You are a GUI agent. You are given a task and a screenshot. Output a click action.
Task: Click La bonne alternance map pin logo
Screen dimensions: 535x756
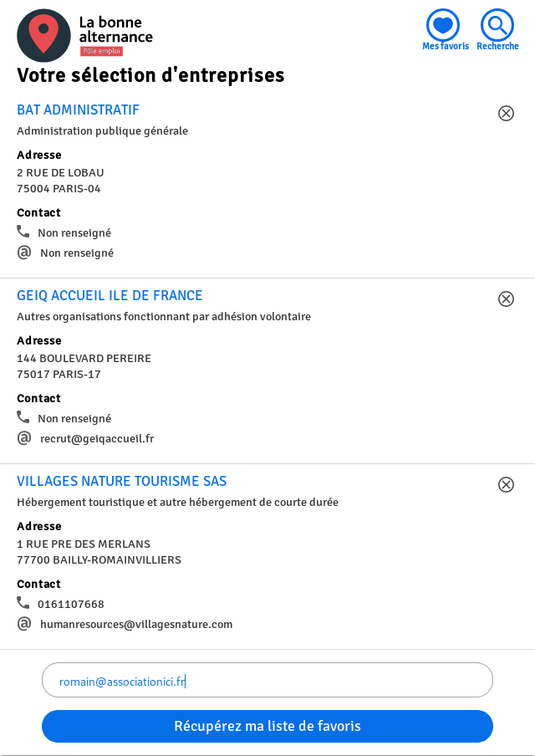click(43, 35)
